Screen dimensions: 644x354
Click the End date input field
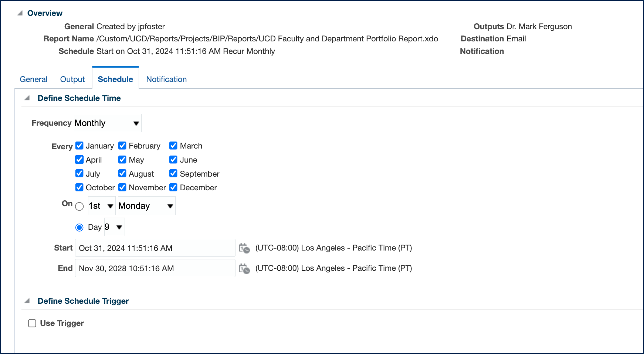(x=155, y=268)
